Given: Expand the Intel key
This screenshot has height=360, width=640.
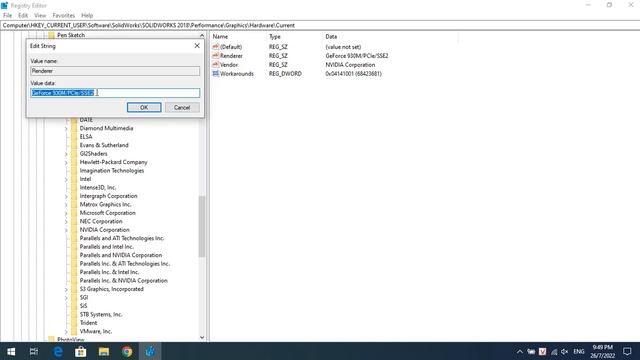Looking at the screenshot, I should coord(66,179).
